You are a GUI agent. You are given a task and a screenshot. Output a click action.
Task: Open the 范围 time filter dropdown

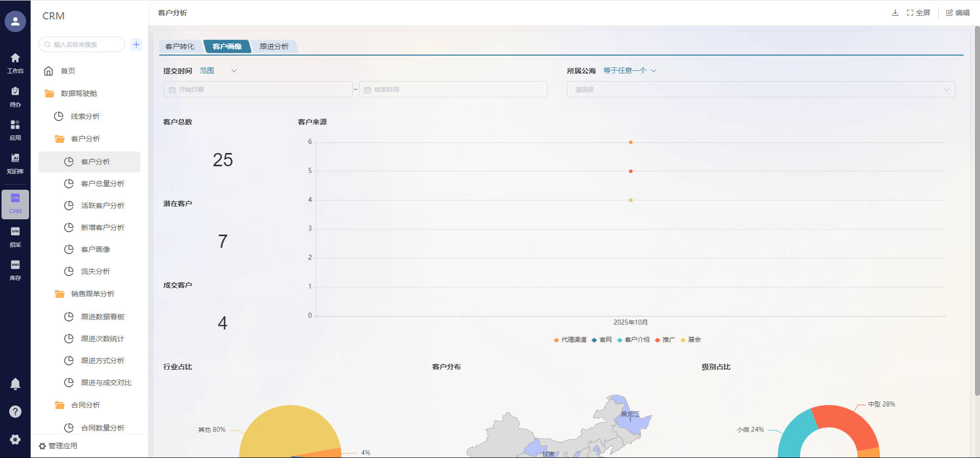(218, 71)
